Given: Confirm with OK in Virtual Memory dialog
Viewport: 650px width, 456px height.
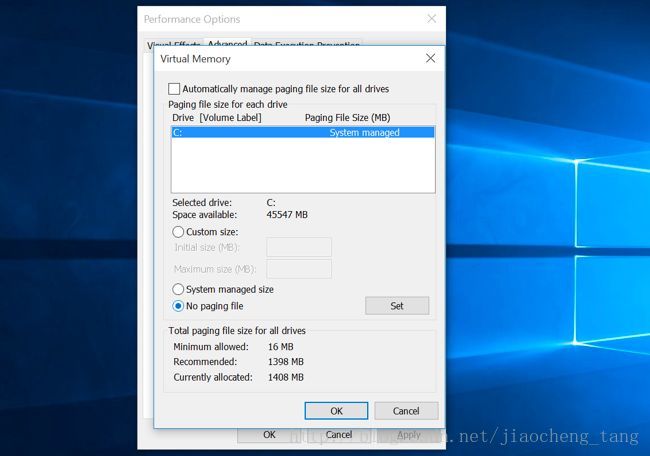Looking at the screenshot, I should click(336, 411).
